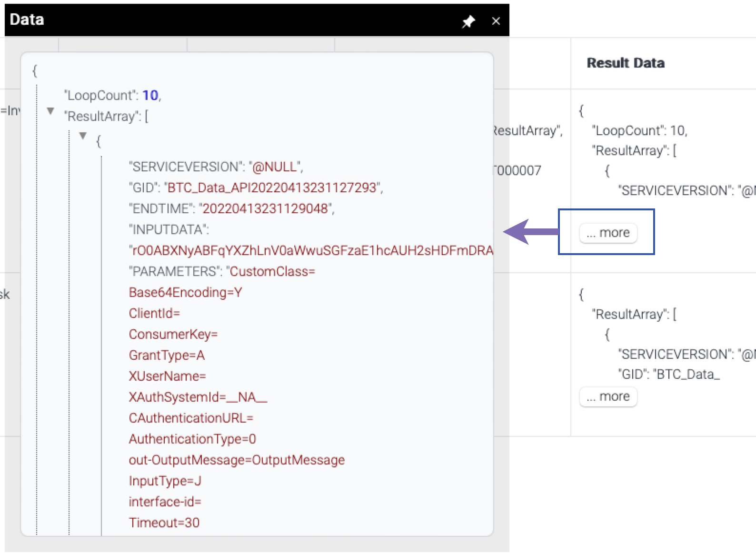756x553 pixels.
Task: Click the long INPUTDATA encoded string
Action: [311, 251]
